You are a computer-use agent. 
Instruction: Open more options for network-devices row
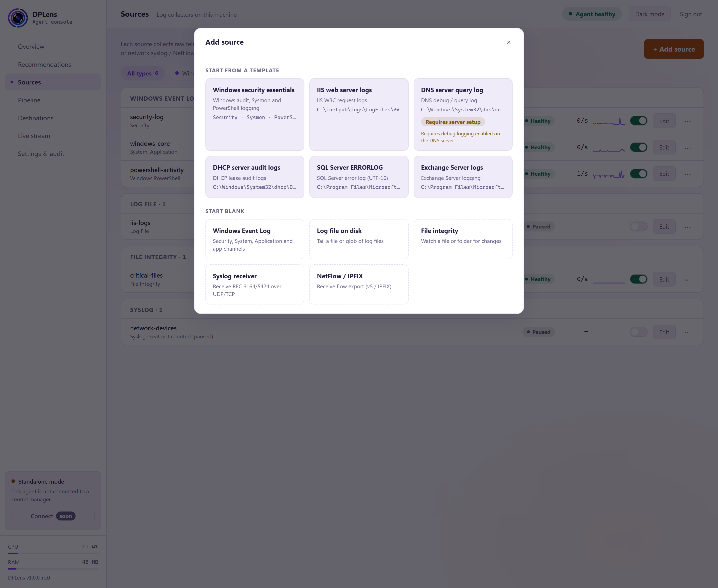pyautogui.click(x=688, y=332)
